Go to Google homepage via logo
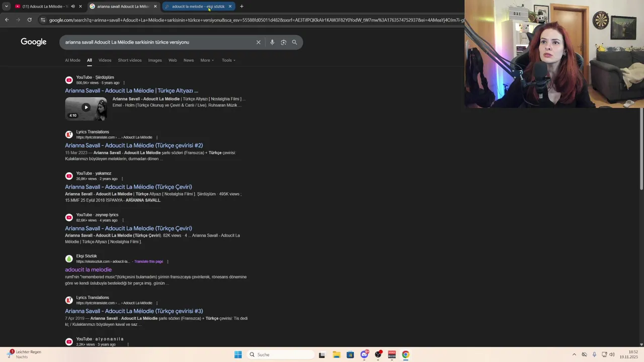Screen dimensions: 644x362 click(x=34, y=42)
